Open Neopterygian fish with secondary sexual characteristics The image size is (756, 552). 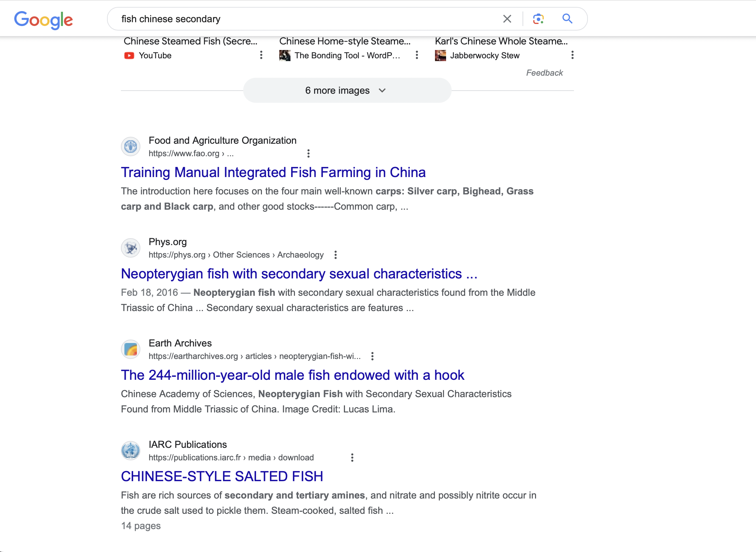(299, 274)
